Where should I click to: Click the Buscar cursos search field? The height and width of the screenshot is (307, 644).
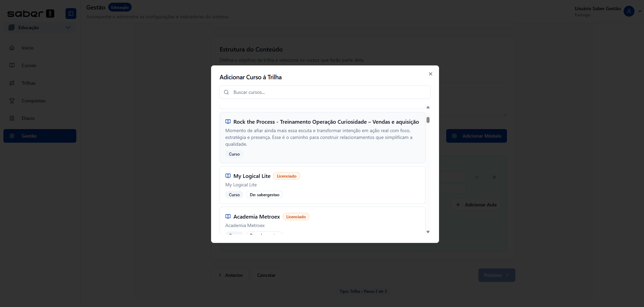click(329, 92)
